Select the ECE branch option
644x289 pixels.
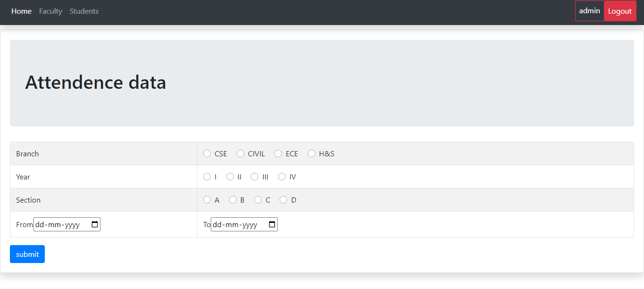coord(278,153)
